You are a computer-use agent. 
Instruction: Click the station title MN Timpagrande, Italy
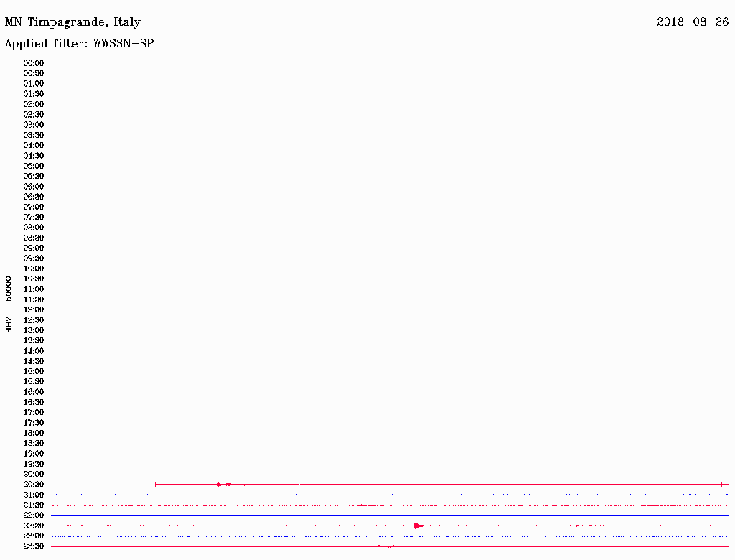pos(72,22)
